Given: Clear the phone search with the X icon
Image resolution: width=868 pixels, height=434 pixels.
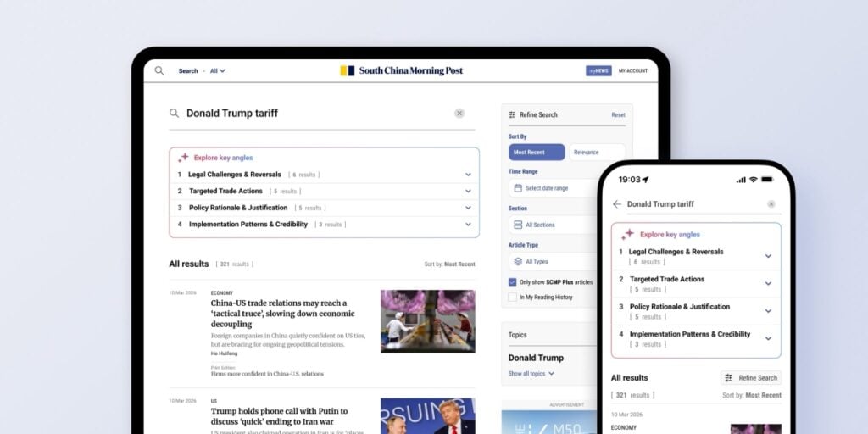Looking at the screenshot, I should [x=771, y=204].
